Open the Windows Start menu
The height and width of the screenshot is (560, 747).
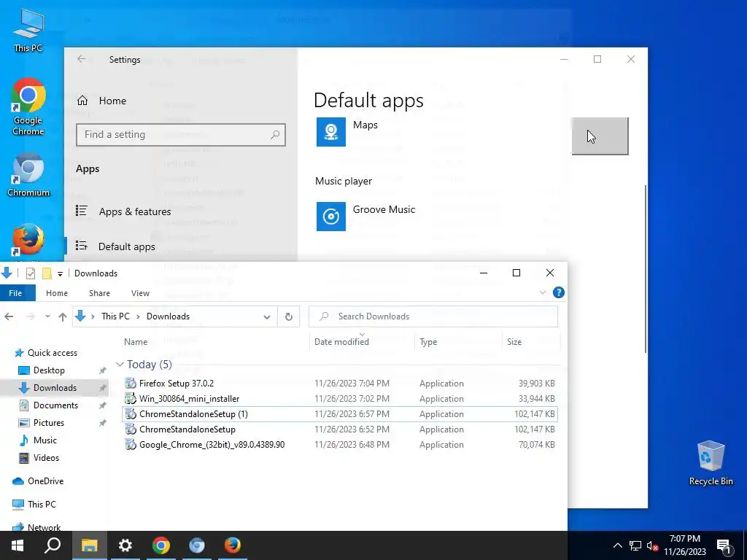18,545
